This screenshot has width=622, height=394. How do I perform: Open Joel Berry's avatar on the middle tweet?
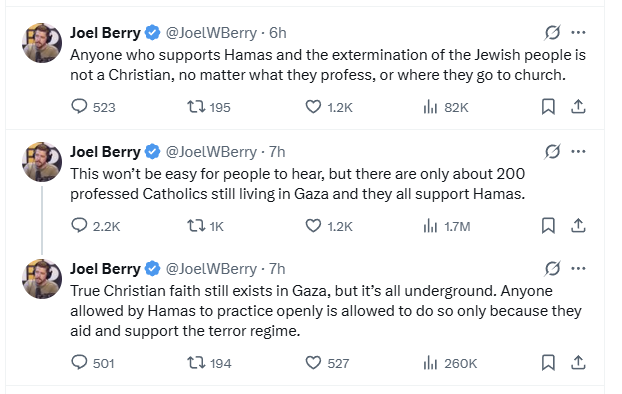click(x=42, y=161)
